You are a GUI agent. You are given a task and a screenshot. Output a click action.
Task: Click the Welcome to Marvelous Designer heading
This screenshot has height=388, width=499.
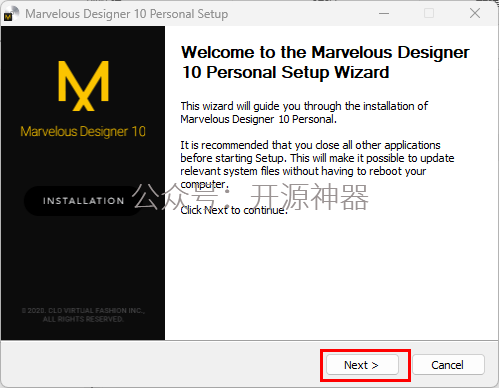pyautogui.click(x=325, y=63)
